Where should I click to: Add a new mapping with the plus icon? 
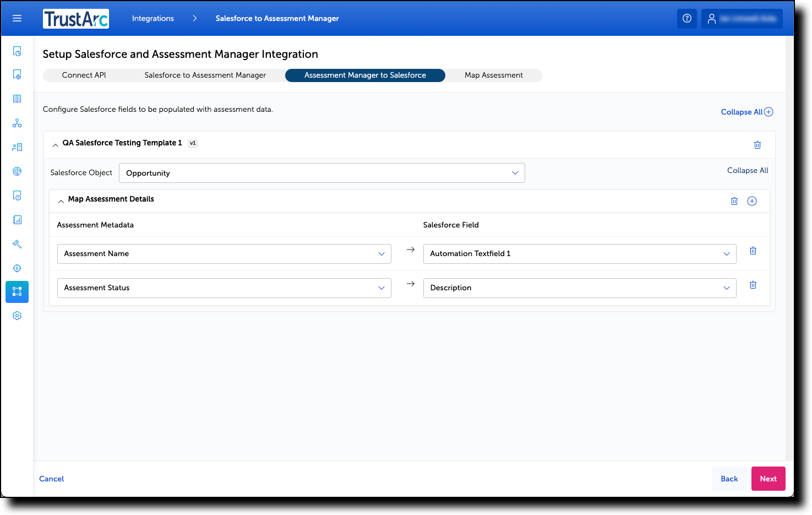coord(752,200)
